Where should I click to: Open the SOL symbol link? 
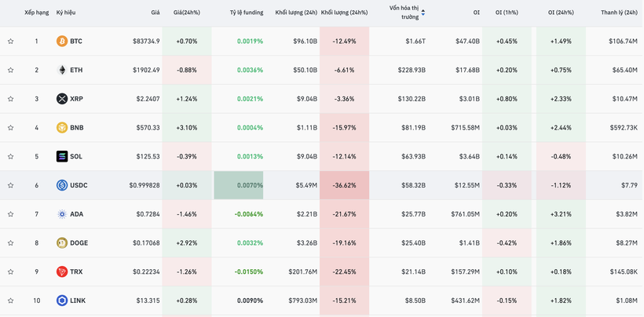(76, 156)
